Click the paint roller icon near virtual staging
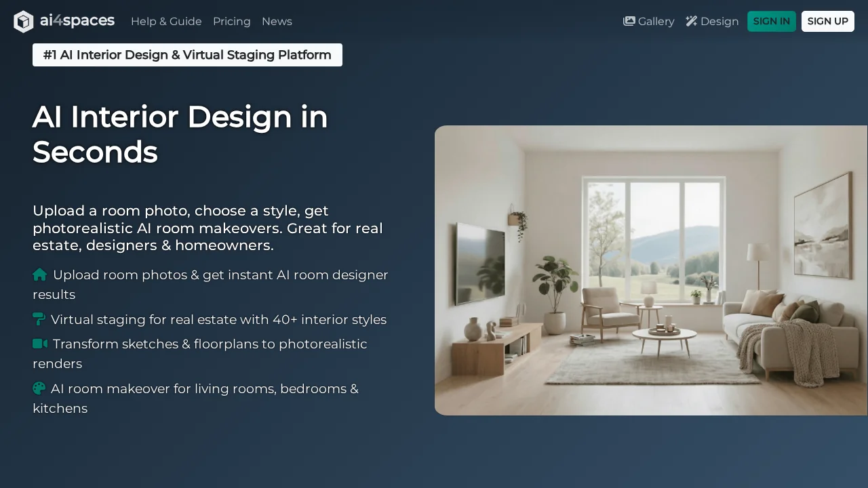The width and height of the screenshot is (868, 488). pyautogui.click(x=39, y=319)
